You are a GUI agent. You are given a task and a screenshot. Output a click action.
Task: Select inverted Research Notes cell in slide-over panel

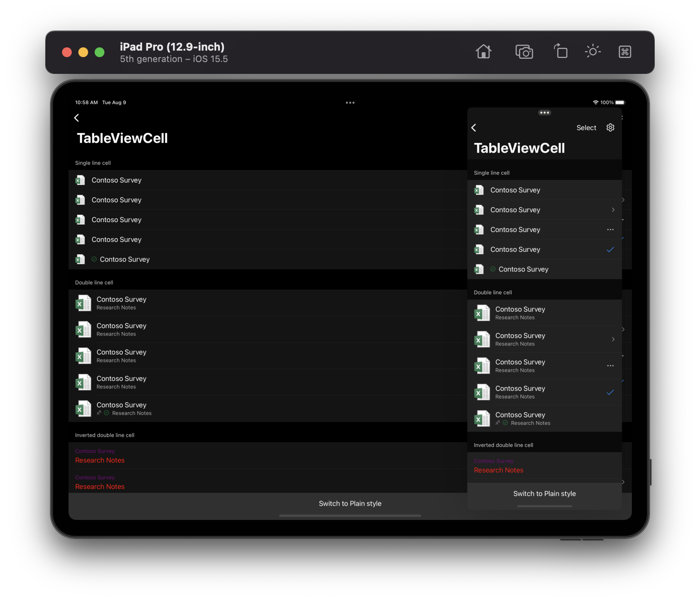545,466
